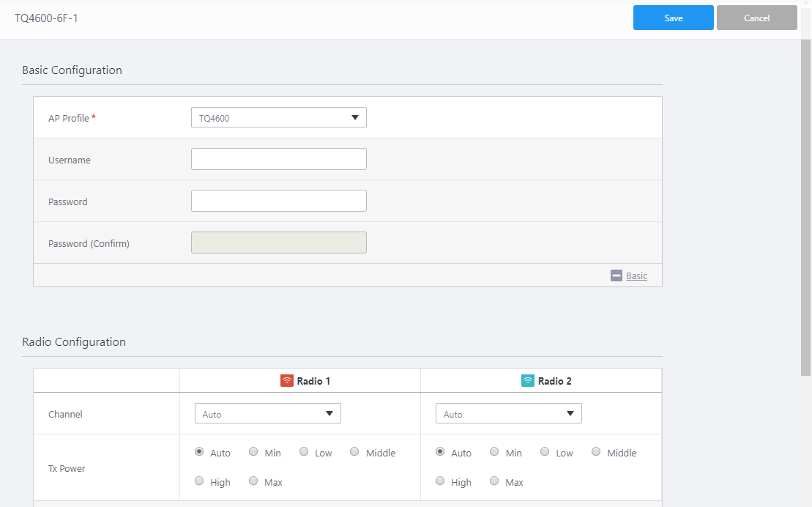Select Low Tx Power for Radio 2
Image resolution: width=812 pixels, height=507 pixels.
[545, 451]
